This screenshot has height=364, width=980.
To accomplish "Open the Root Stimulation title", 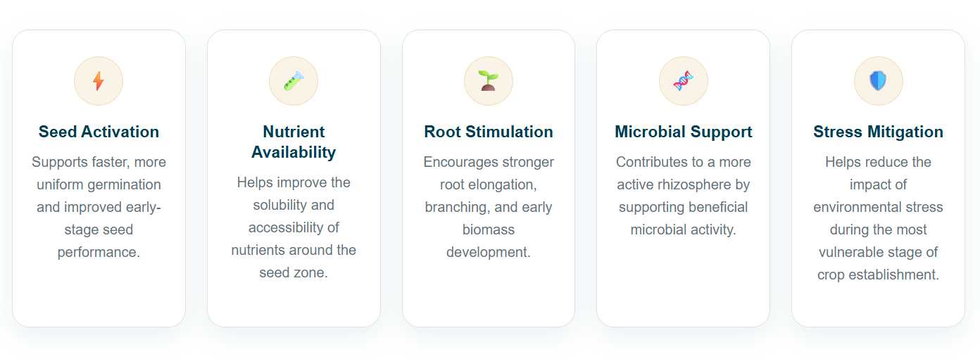I will point(489,132).
